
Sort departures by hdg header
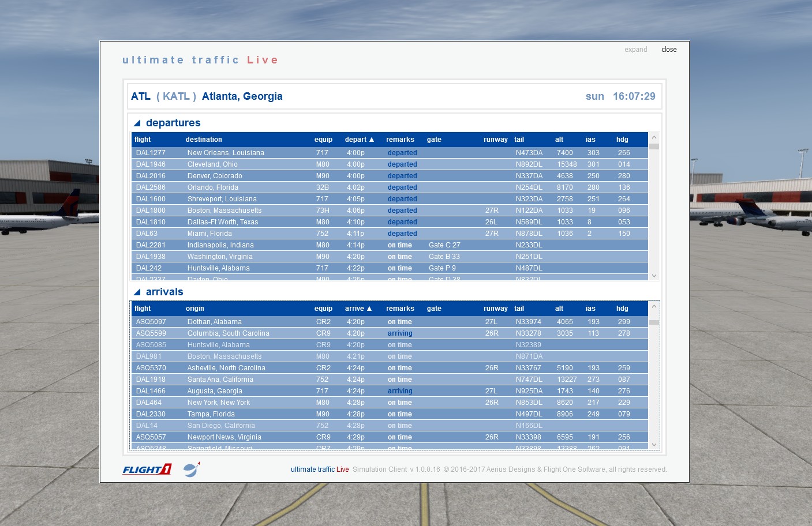[x=622, y=140]
